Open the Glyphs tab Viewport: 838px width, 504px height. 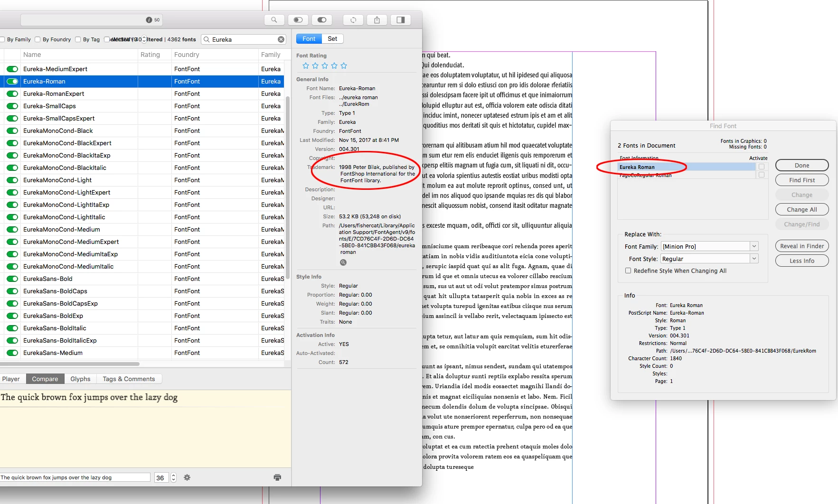pyautogui.click(x=80, y=379)
